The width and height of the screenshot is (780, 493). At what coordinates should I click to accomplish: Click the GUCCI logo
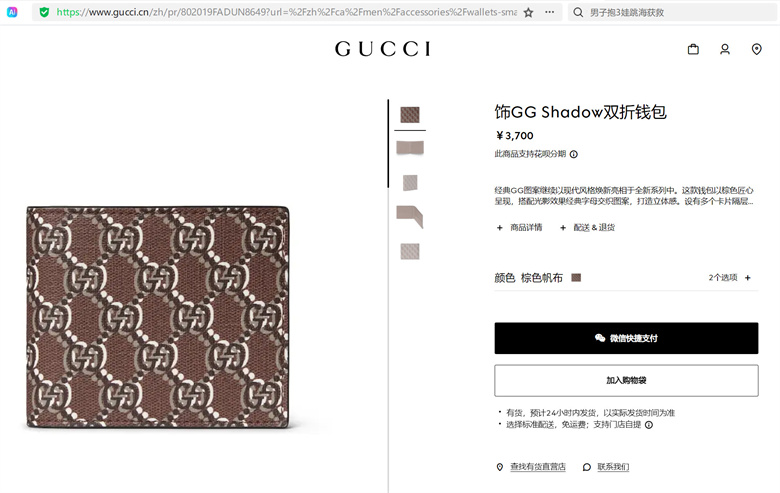(x=383, y=49)
